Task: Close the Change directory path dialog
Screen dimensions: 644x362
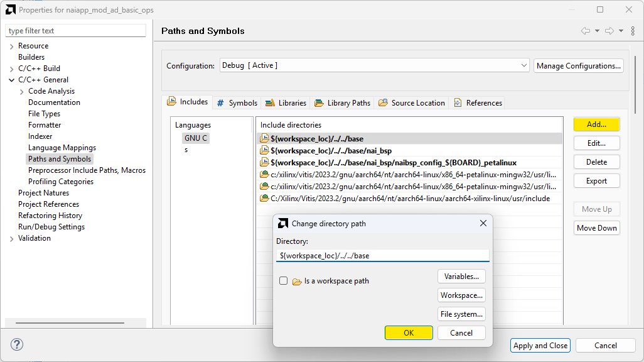Action: click(x=483, y=223)
